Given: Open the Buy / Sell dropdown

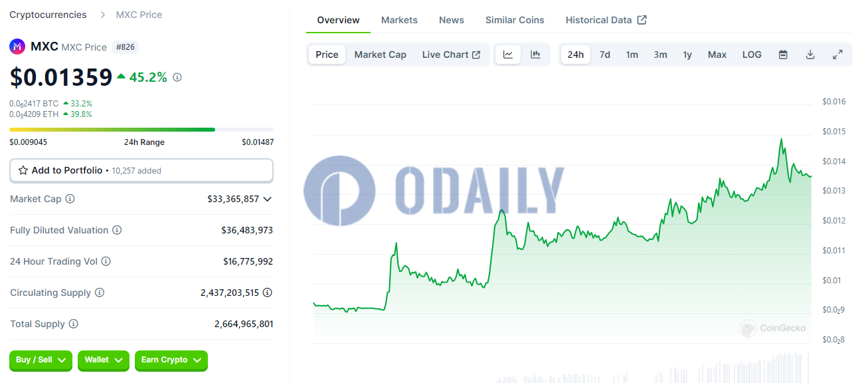Looking at the screenshot, I should click(41, 360).
